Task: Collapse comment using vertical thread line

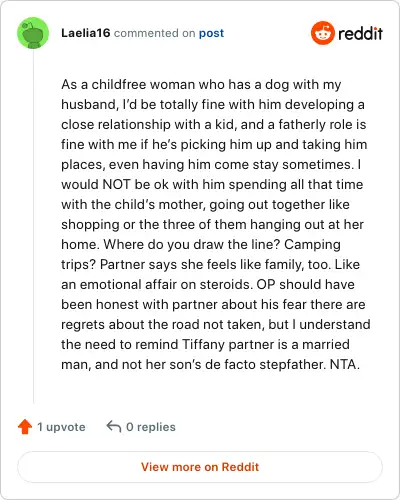Action: (x=33, y=227)
